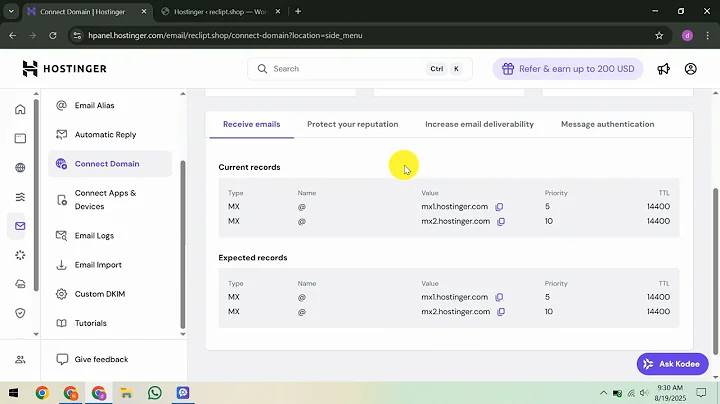The width and height of the screenshot is (720, 404).
Task: Click Give feedback
Action: pos(92,359)
